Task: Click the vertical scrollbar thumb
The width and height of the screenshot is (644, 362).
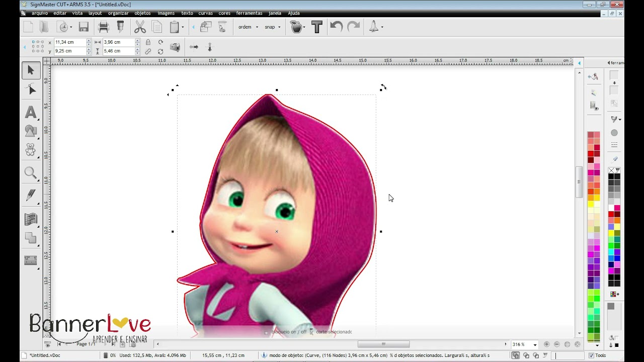Action: coord(579,181)
